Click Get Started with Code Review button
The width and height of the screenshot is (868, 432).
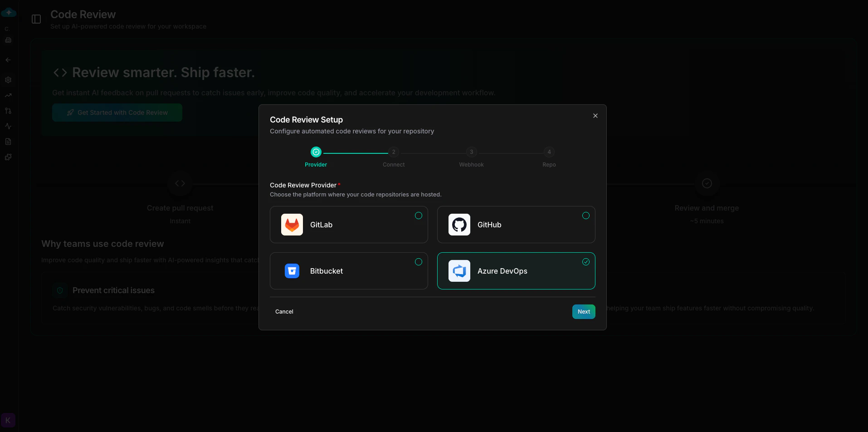pos(117,113)
